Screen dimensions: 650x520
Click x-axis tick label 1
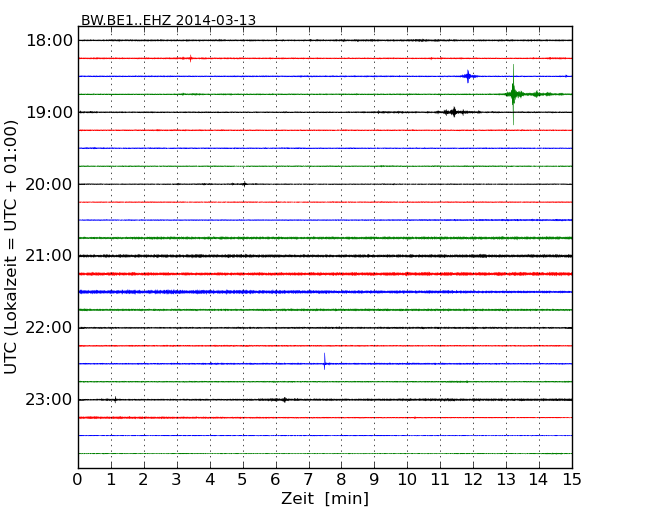click(x=111, y=479)
